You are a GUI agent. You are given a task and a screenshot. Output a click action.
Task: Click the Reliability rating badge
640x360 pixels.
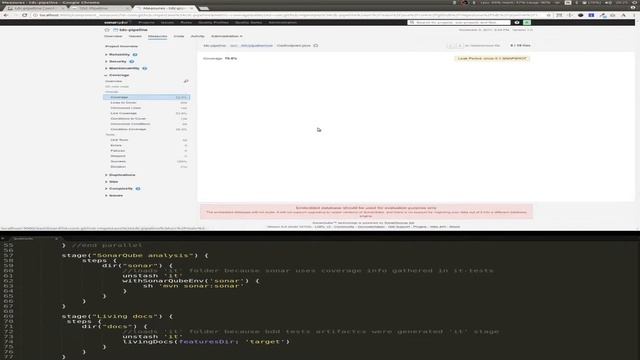(135, 55)
